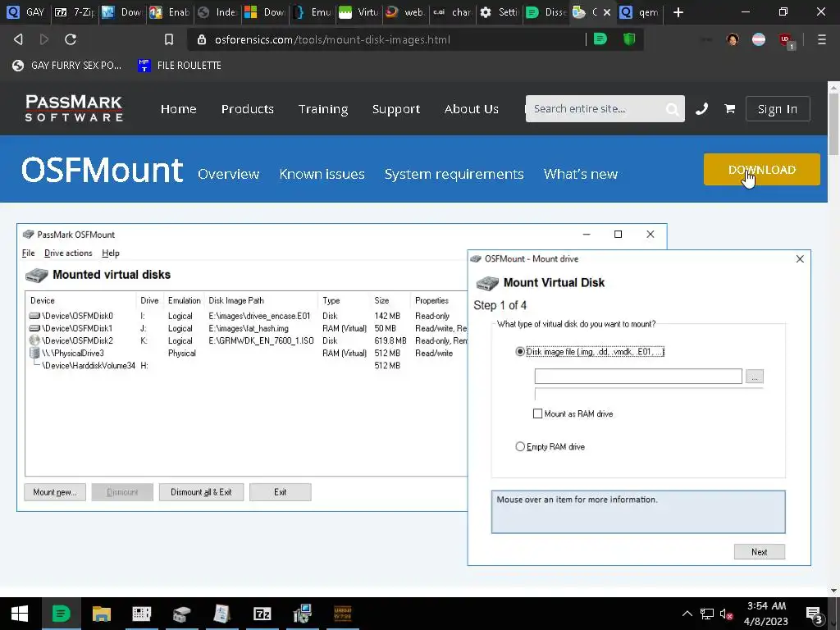Image resolution: width=840 pixels, height=630 pixels.
Task: Click the phone contact icon
Action: pos(702,109)
